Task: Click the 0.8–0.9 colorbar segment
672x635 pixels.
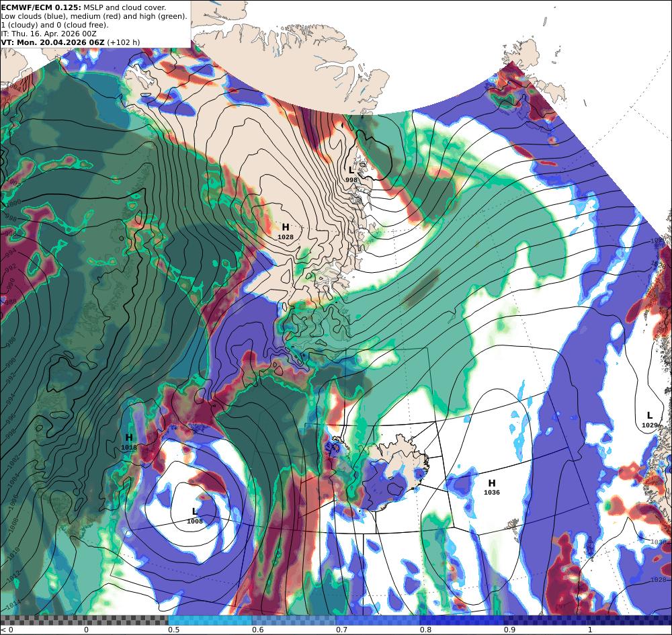Action: 462,620
